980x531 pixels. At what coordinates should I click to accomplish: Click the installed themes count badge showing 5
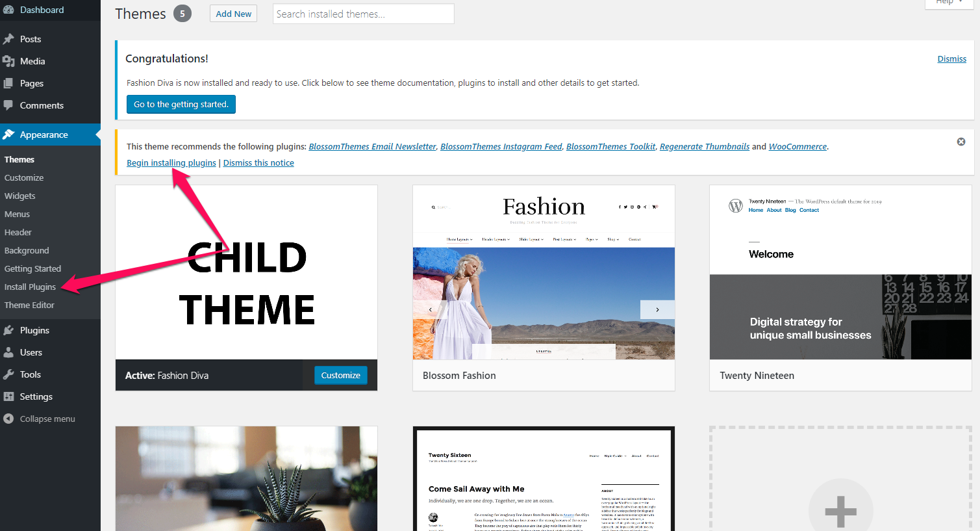[182, 14]
